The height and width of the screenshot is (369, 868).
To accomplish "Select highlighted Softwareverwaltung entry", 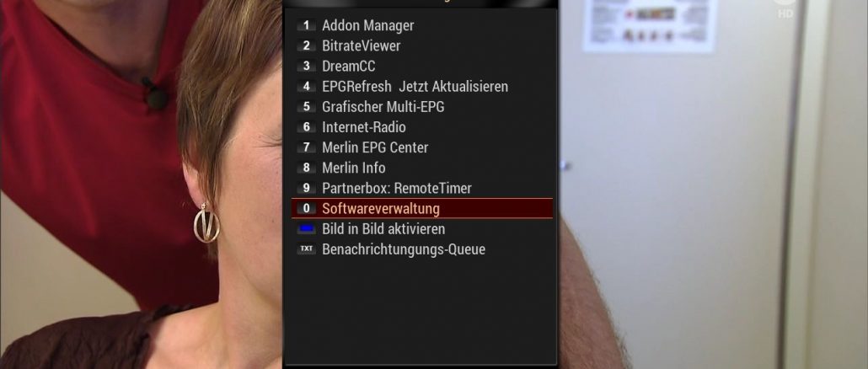I will [422, 209].
